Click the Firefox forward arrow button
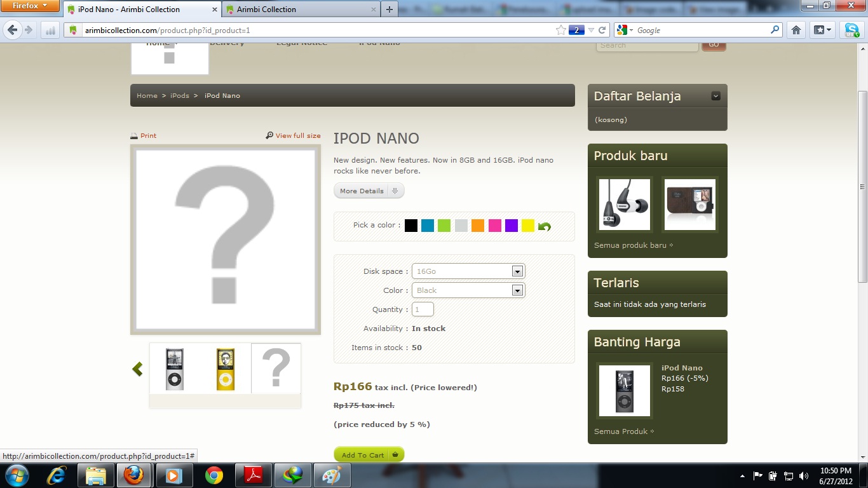Screen dimensions: 868x488 tap(29, 30)
